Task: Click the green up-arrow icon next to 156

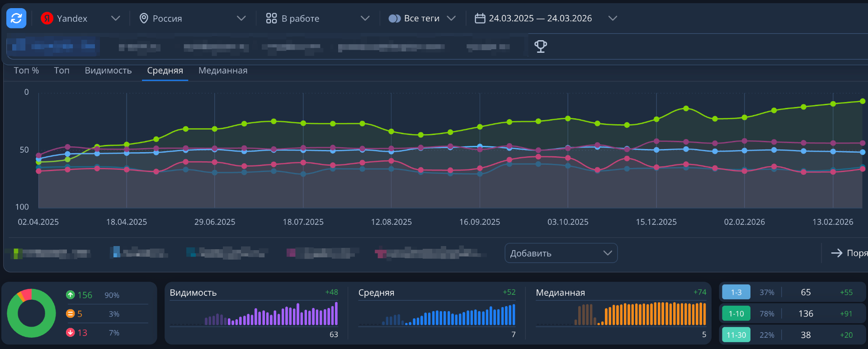Action: (x=70, y=295)
